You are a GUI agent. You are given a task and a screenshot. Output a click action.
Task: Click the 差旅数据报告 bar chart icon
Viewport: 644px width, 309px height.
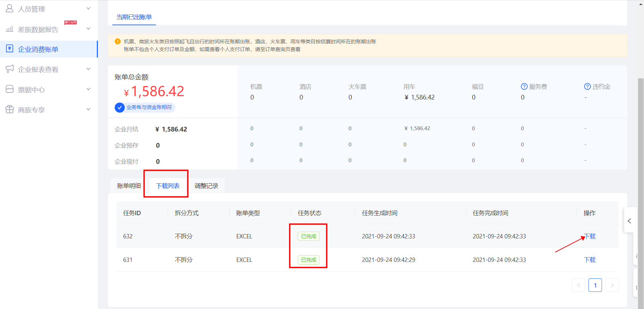pyautogui.click(x=10, y=29)
